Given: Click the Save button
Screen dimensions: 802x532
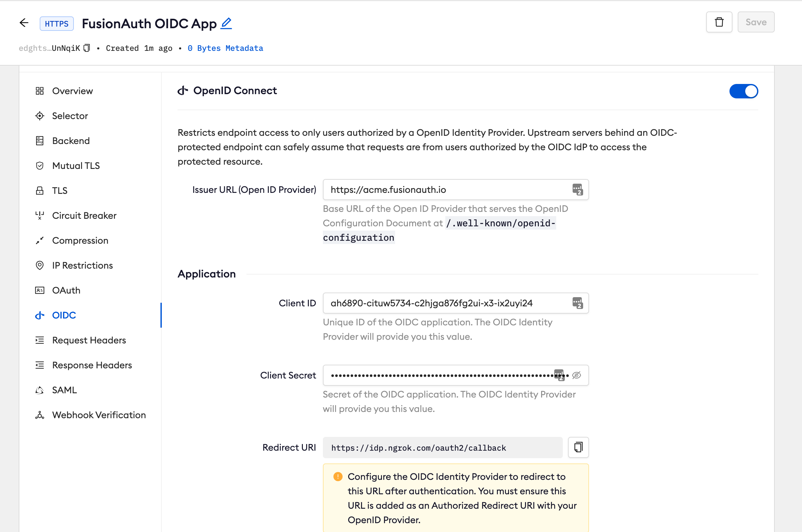Looking at the screenshot, I should tap(755, 22).
